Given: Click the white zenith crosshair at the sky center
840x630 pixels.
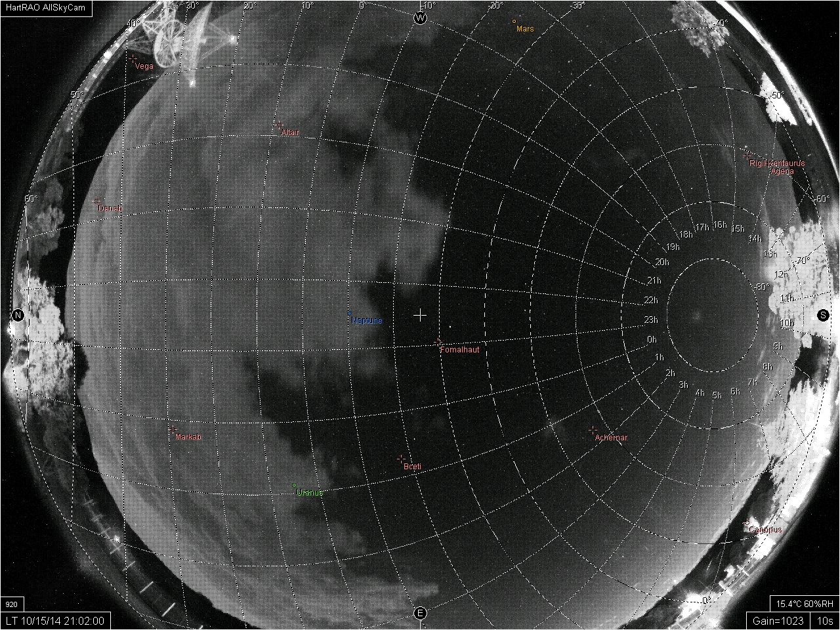Looking at the screenshot, I should pos(420,316).
